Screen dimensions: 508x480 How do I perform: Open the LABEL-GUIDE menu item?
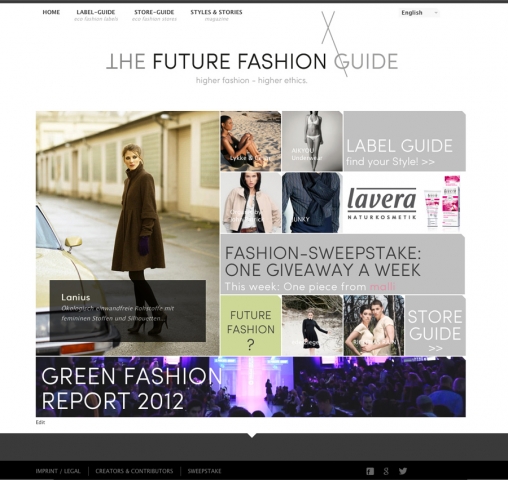coord(96,15)
